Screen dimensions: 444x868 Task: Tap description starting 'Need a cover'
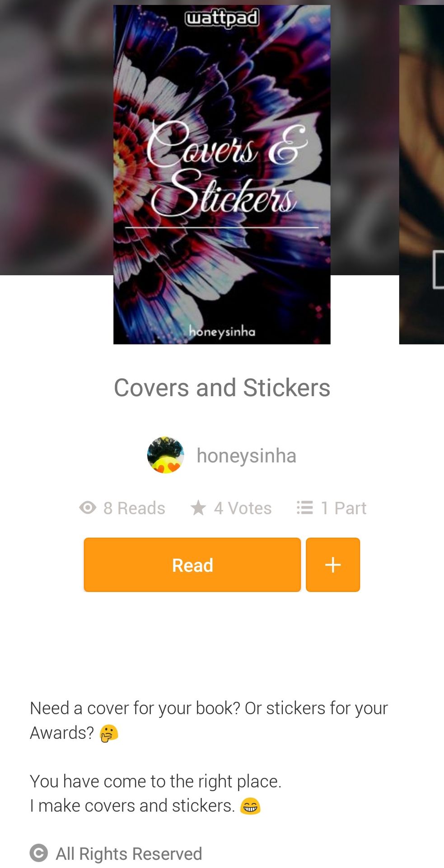click(209, 720)
